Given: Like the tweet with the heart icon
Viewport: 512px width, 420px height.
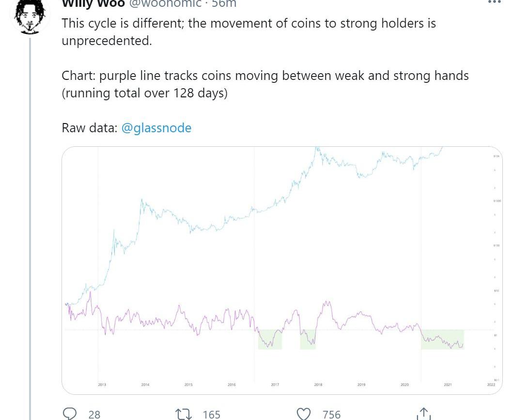Looking at the screenshot, I should (x=303, y=414).
